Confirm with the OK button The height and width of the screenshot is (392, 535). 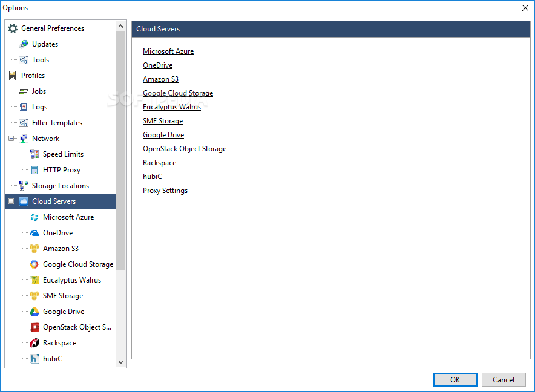455,379
